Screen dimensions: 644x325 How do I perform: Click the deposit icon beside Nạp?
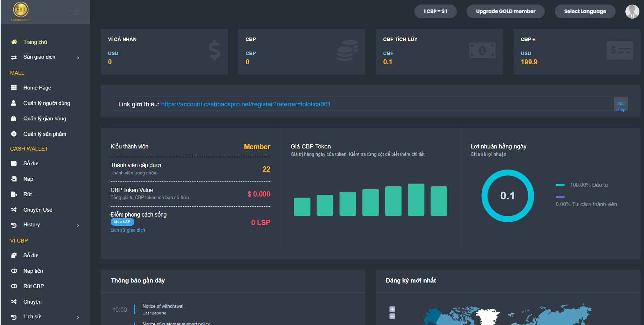tap(14, 179)
